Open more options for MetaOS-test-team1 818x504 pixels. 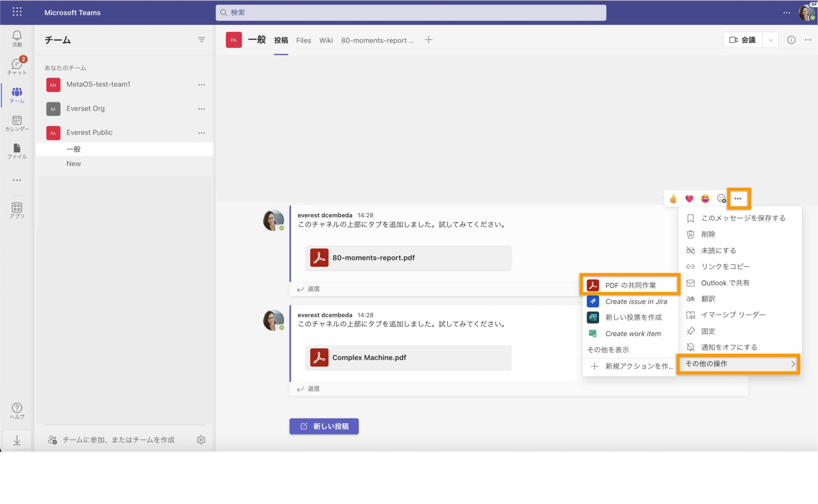[x=202, y=85]
